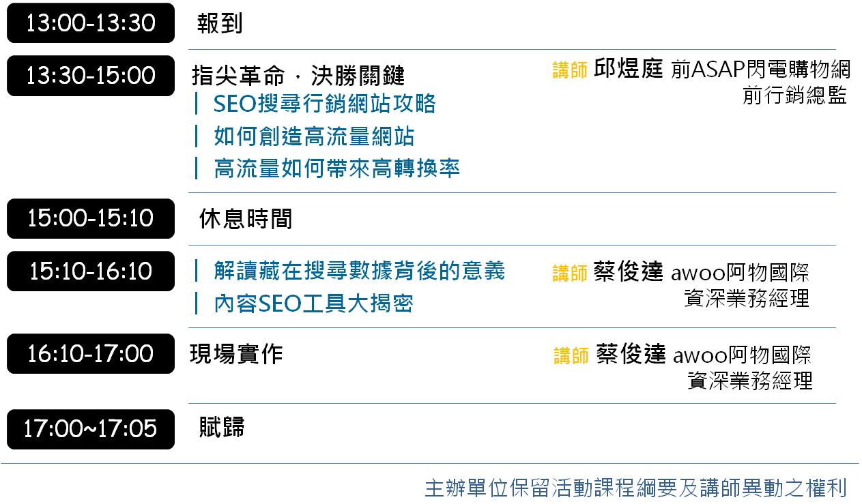Click the 報到 check-in label
Screen dimensions: 862x504
(x=220, y=25)
